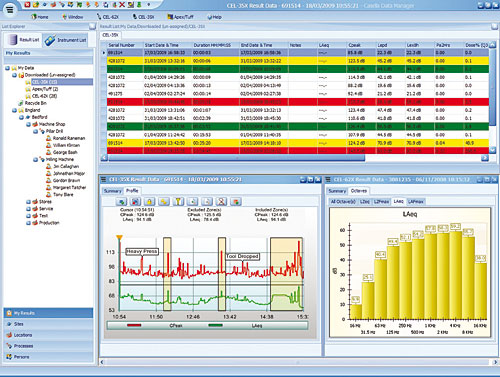Click the results table vertical scrollbar down arrow

point(493,150)
